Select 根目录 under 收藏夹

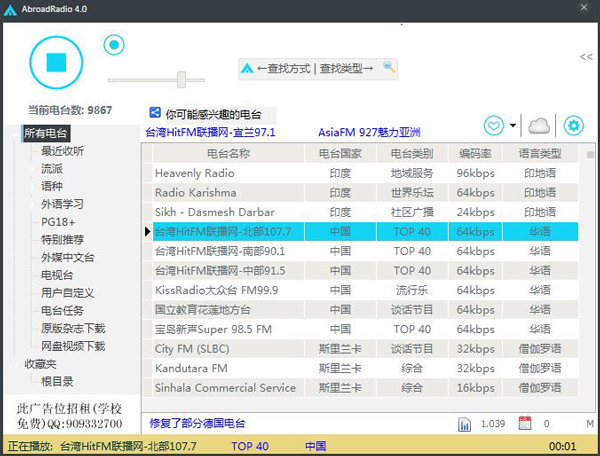pos(57,381)
